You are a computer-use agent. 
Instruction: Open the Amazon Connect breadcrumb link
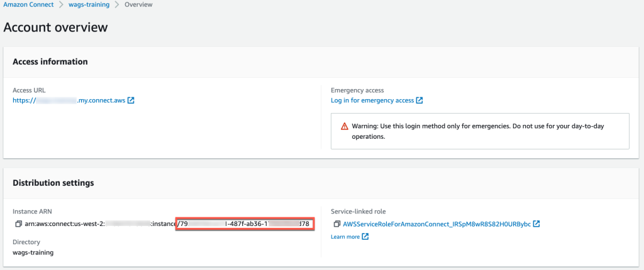[28, 5]
